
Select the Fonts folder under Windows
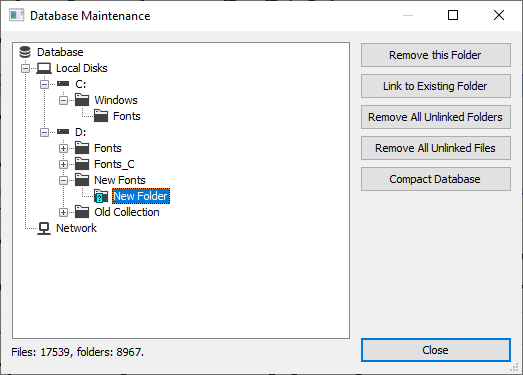coord(127,116)
